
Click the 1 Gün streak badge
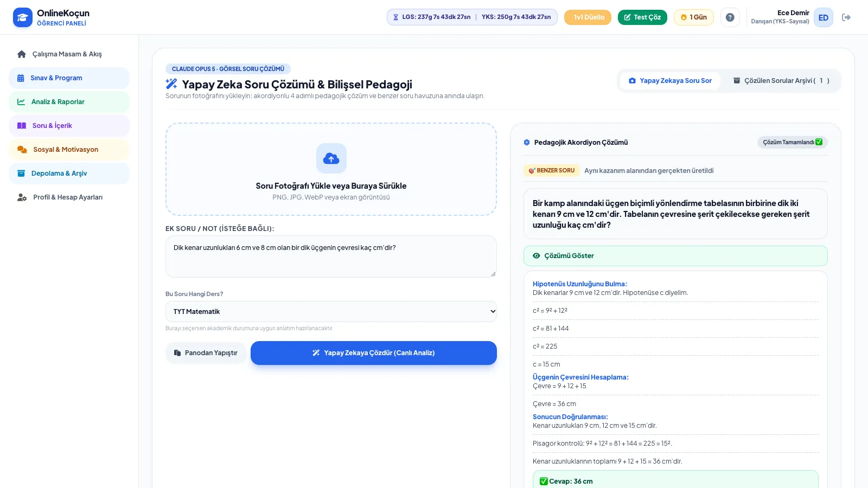[693, 17]
